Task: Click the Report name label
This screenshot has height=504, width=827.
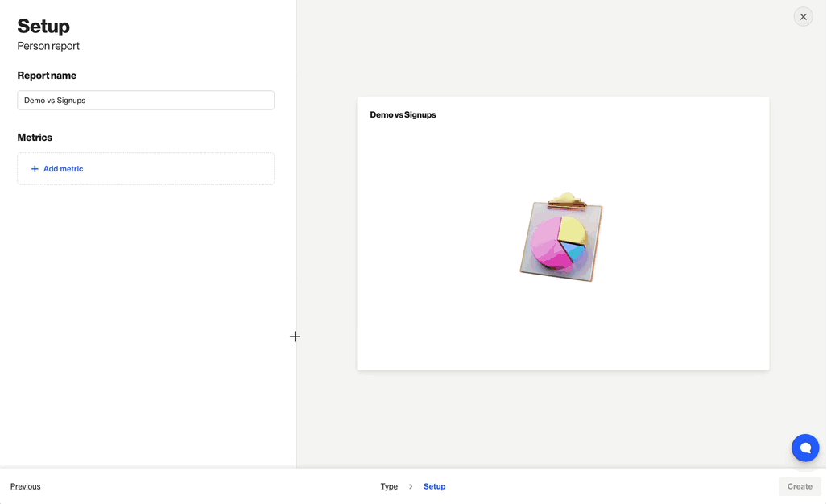Action: point(47,76)
